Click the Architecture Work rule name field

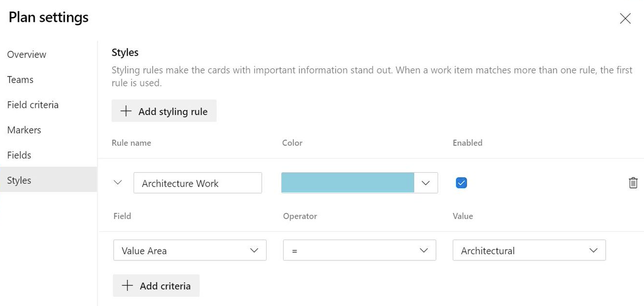[198, 183]
